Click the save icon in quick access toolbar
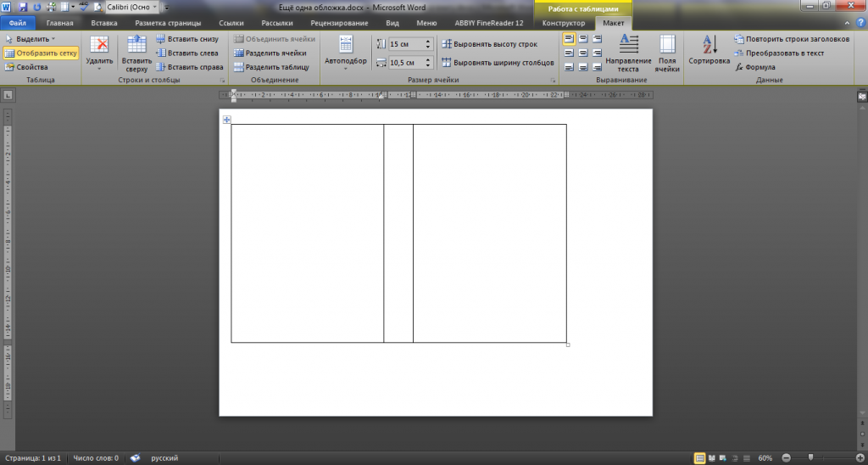The image size is (868, 465). (x=24, y=7)
